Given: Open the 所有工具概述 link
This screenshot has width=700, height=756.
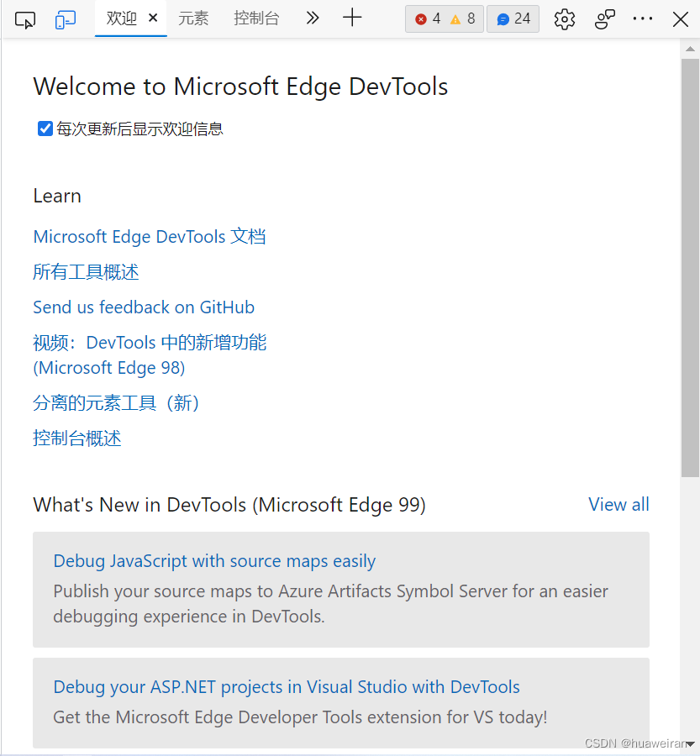Looking at the screenshot, I should 86,272.
